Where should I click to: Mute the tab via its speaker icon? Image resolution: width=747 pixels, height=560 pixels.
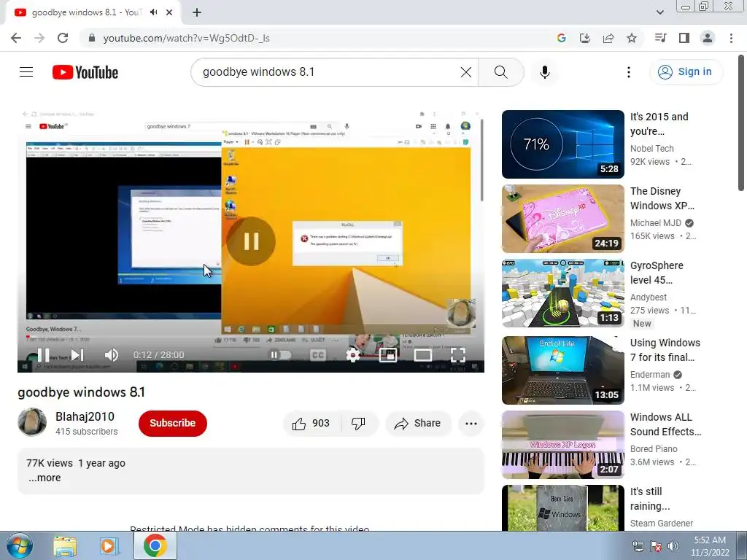coord(153,12)
